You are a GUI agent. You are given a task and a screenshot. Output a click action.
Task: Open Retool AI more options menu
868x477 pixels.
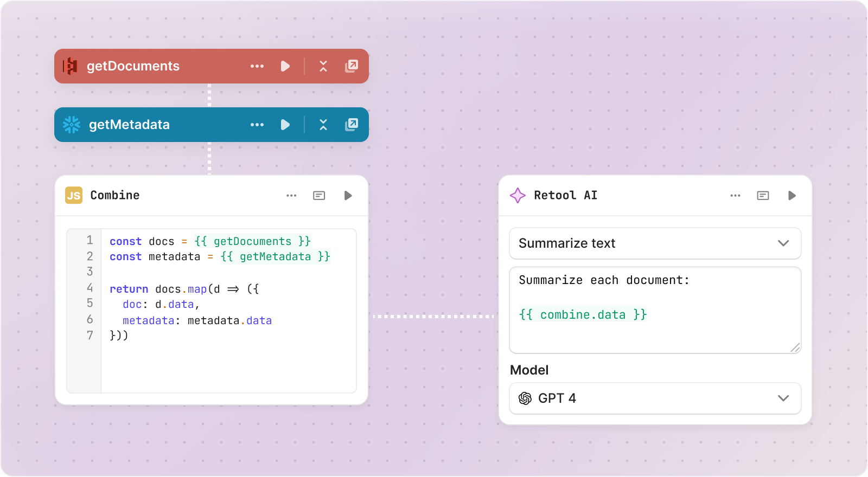735,196
